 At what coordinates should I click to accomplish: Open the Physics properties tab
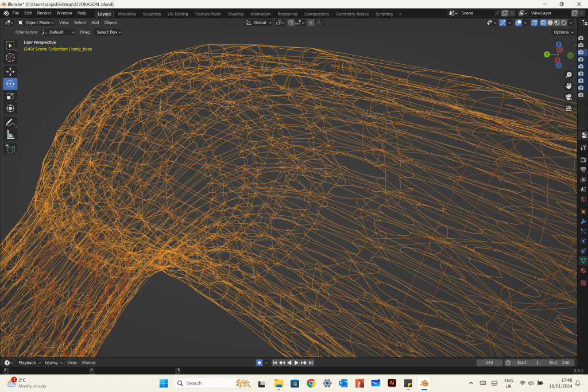(x=583, y=241)
